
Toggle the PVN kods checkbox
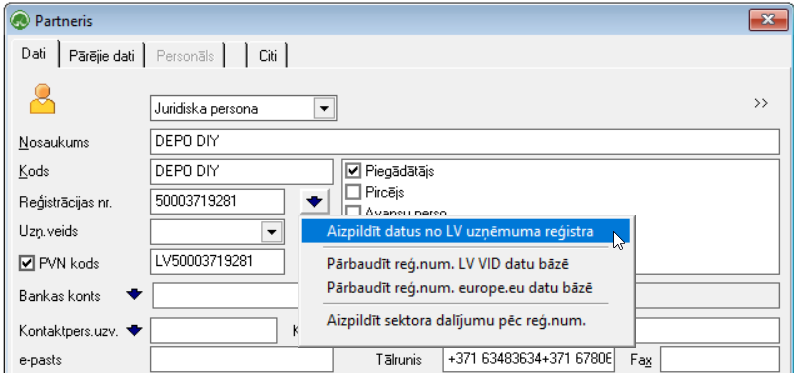tap(26, 263)
